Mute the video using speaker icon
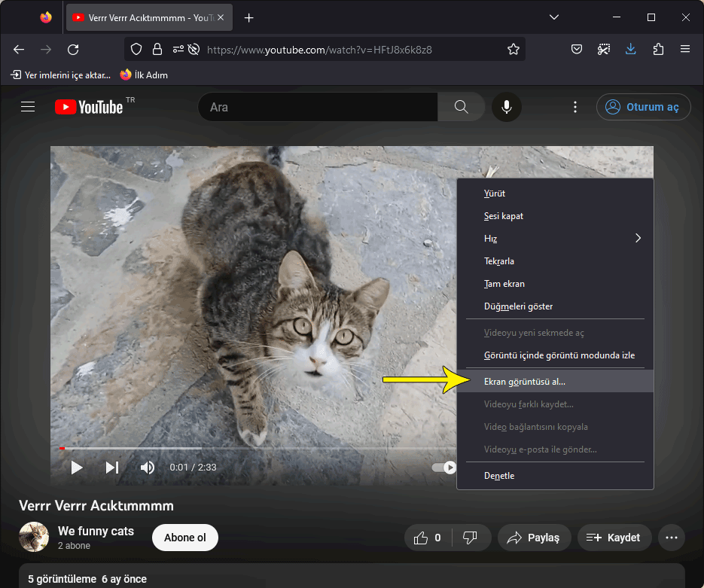 (148, 468)
